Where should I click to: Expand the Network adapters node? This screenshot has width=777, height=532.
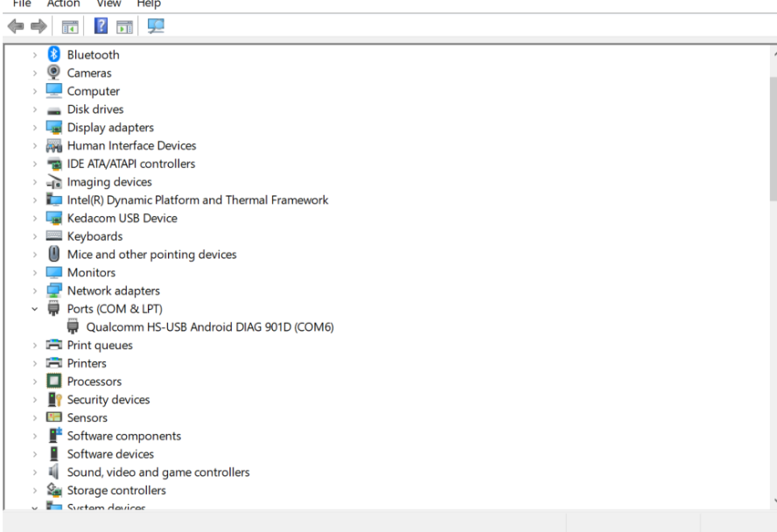(35, 290)
